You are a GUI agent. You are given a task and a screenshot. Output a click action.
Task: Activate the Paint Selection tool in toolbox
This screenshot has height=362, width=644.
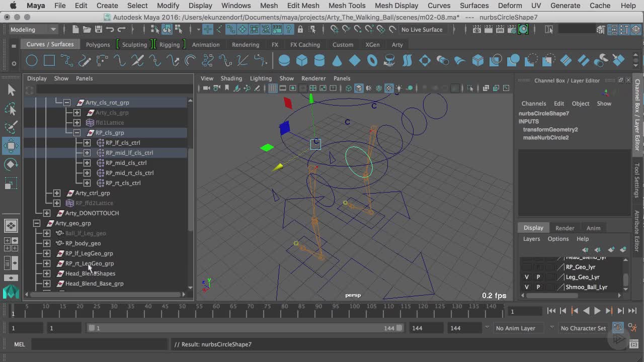point(11,127)
